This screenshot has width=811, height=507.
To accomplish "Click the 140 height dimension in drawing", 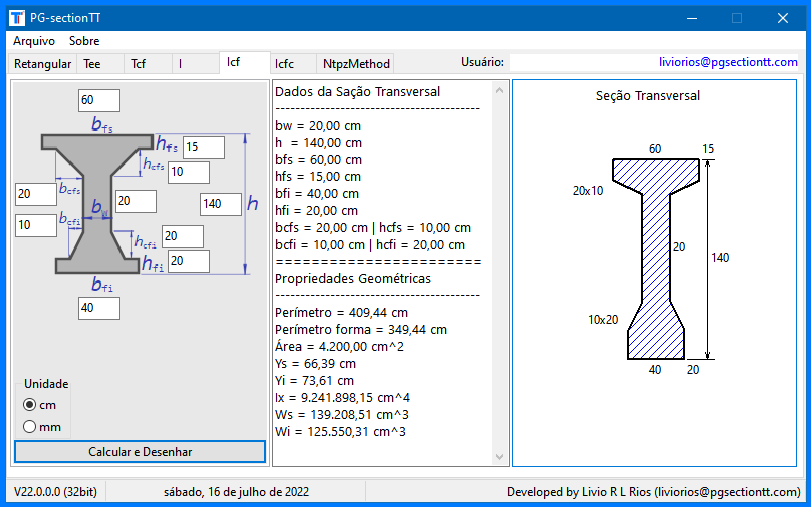I will [x=720, y=258].
